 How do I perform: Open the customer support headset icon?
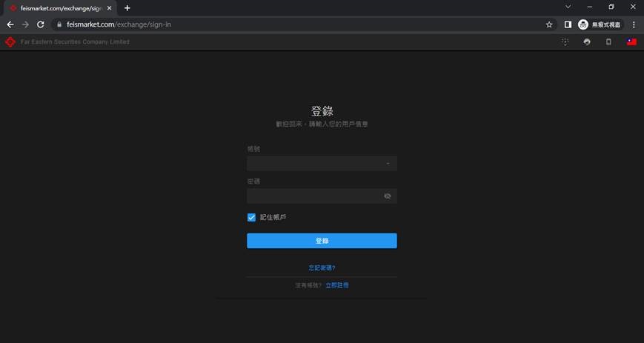[x=587, y=42]
